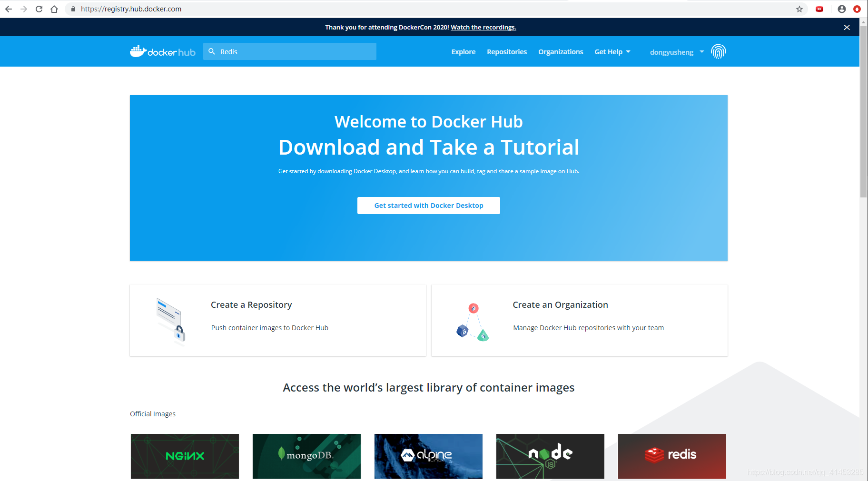Open the Create an Organization card title
Screen dimensions: 868x481
(x=560, y=305)
